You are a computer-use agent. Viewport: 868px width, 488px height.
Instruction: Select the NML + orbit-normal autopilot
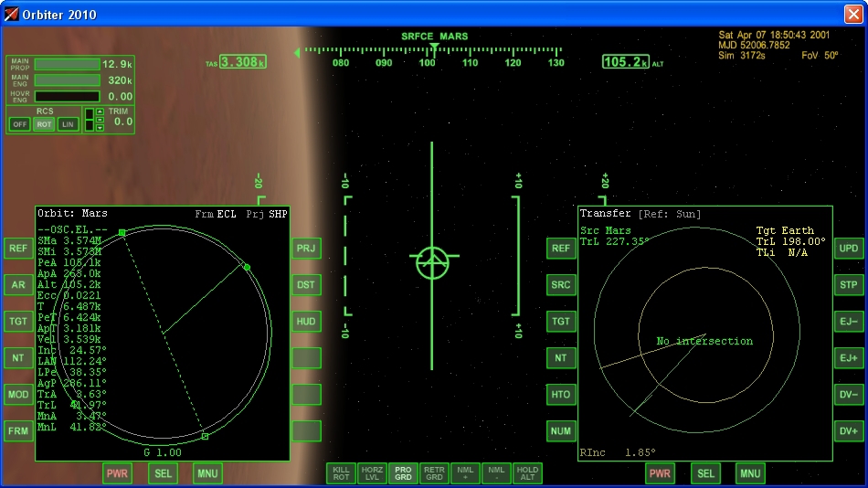click(x=465, y=472)
